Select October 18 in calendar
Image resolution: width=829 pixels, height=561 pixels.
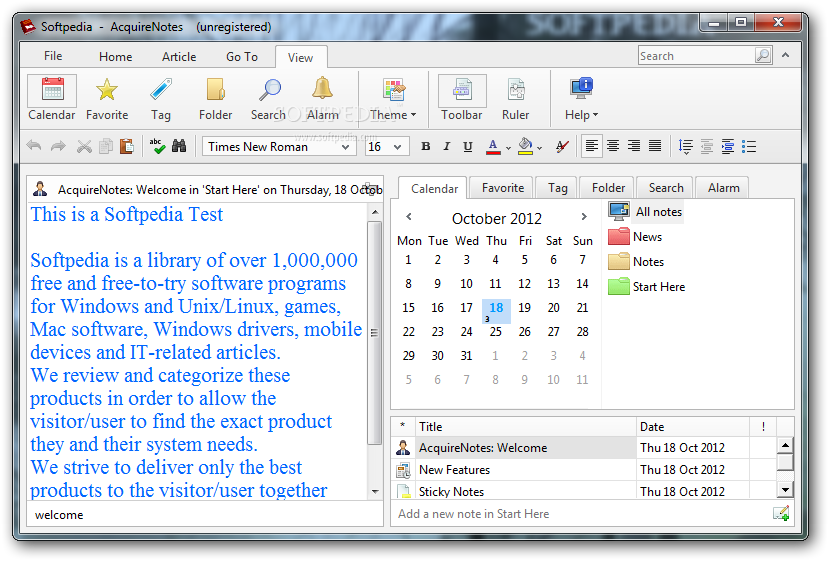(x=496, y=310)
